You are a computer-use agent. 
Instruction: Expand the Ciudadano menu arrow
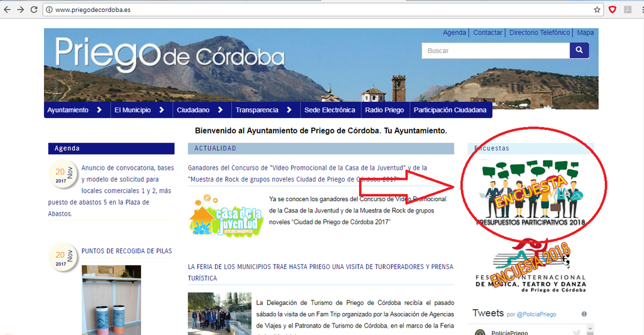[220, 110]
